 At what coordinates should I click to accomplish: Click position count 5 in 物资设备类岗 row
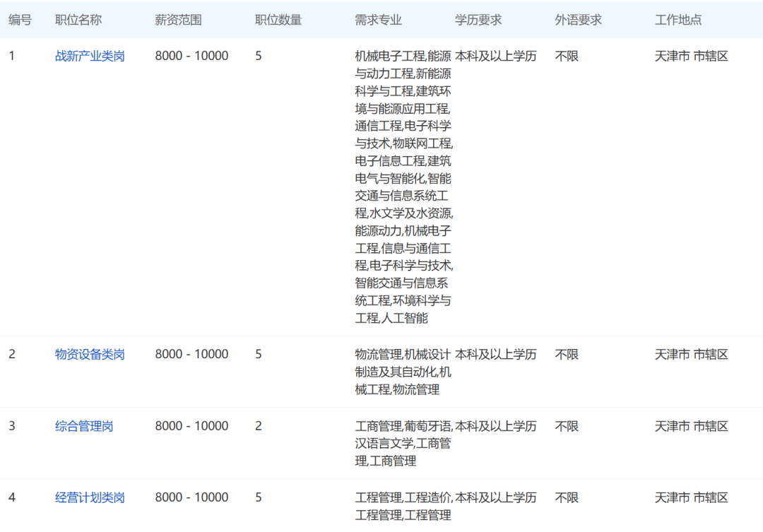point(259,355)
